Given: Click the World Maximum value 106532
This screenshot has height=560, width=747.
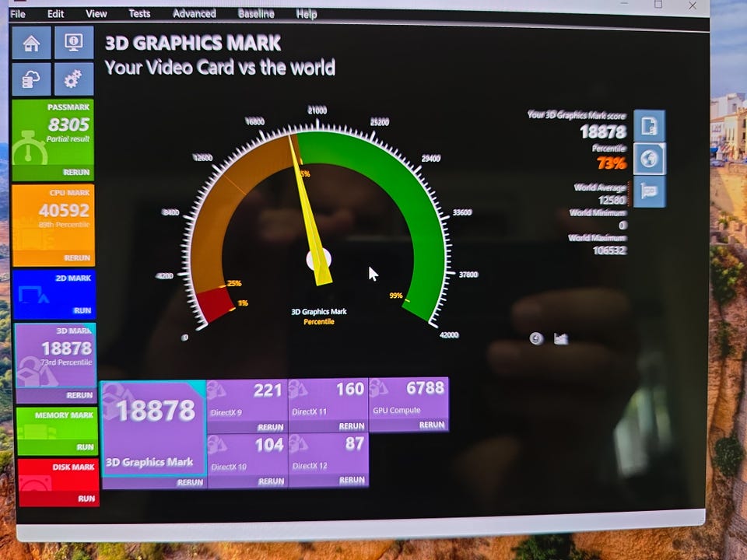Looking at the screenshot, I should pos(610,250).
